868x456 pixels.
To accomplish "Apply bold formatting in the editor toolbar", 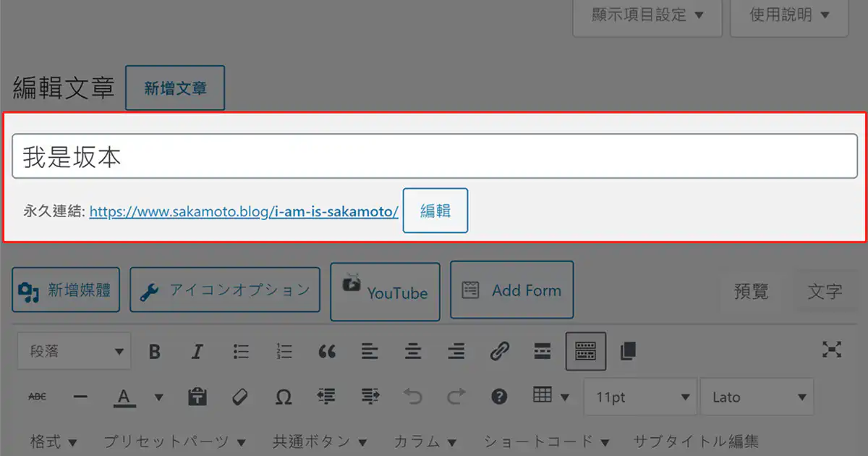I will click(154, 352).
